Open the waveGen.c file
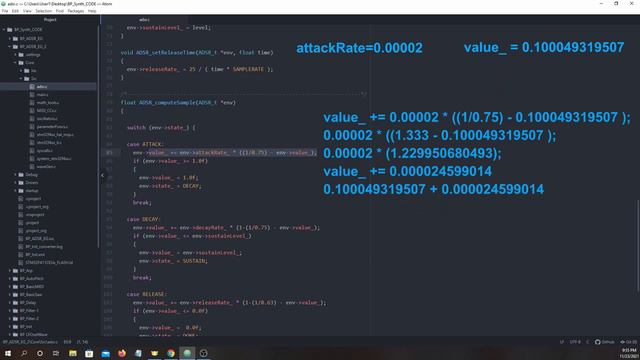The height and width of the screenshot is (360, 640). pos(46,167)
